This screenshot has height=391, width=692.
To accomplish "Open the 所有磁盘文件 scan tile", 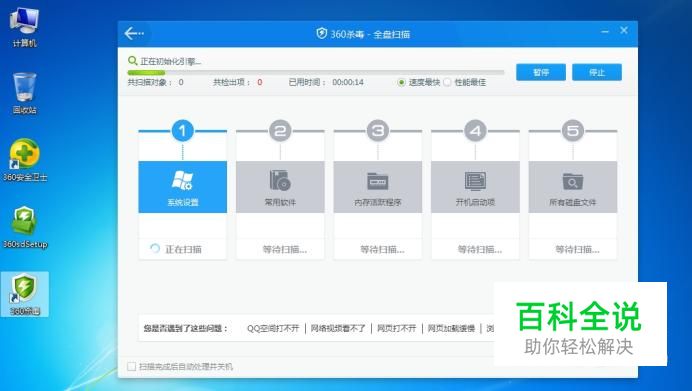I will point(573,187).
